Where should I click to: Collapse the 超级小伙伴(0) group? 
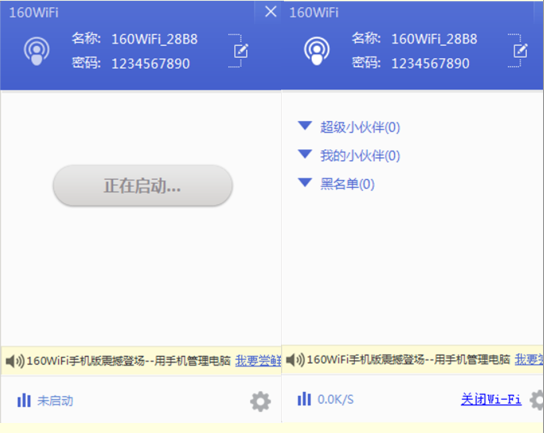point(305,126)
